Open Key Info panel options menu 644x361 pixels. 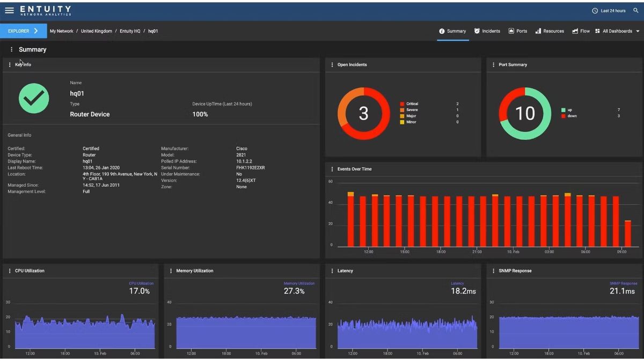pos(10,65)
